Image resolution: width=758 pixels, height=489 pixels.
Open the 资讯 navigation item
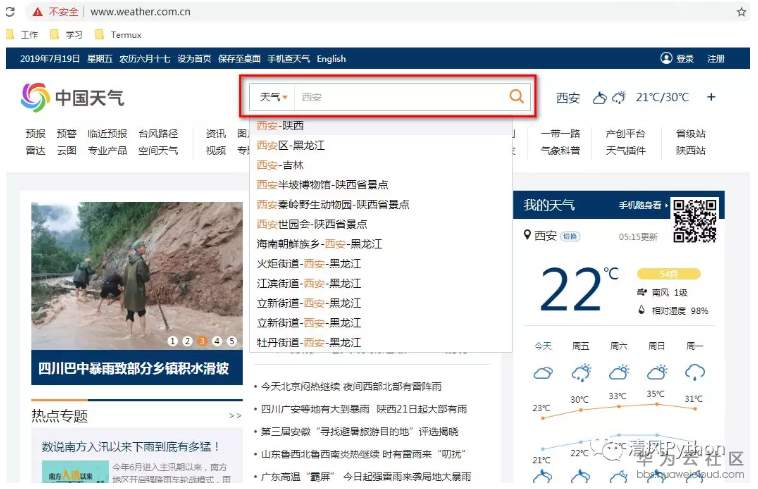(x=216, y=133)
